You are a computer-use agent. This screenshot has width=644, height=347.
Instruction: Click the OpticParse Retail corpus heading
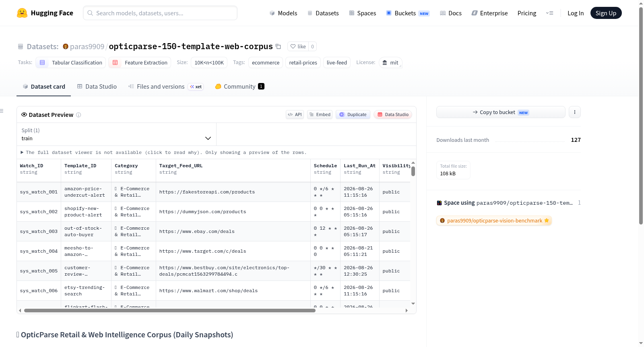[125, 335]
